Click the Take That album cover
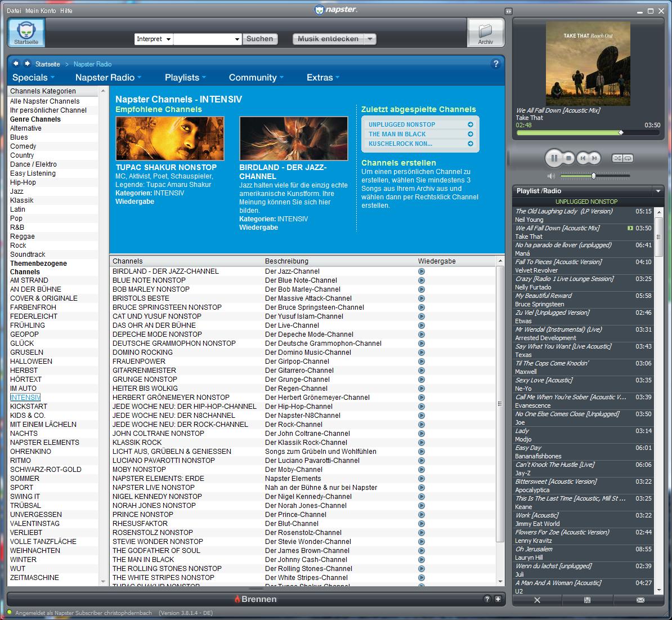The width and height of the screenshot is (672, 620). point(588,64)
